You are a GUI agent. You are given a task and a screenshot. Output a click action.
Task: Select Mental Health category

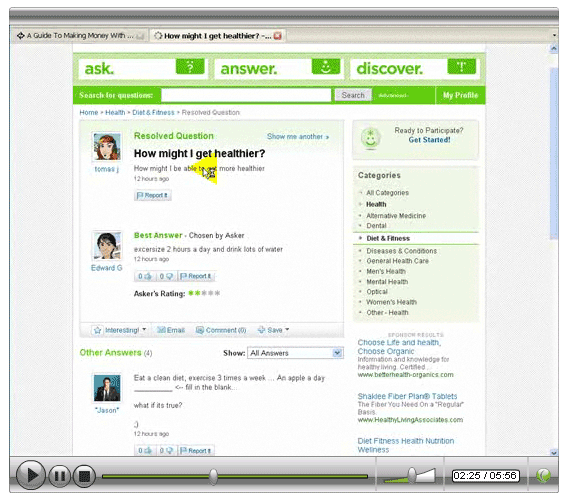(x=387, y=281)
